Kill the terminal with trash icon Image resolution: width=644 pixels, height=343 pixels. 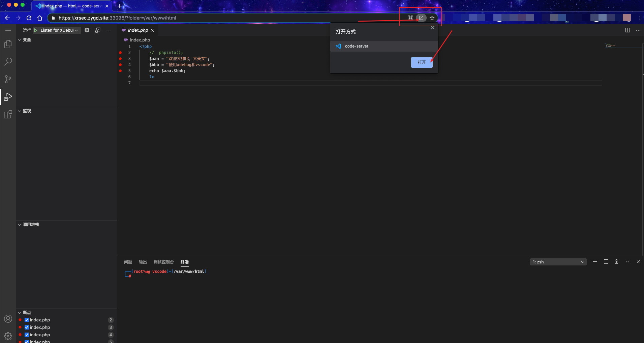click(x=617, y=262)
